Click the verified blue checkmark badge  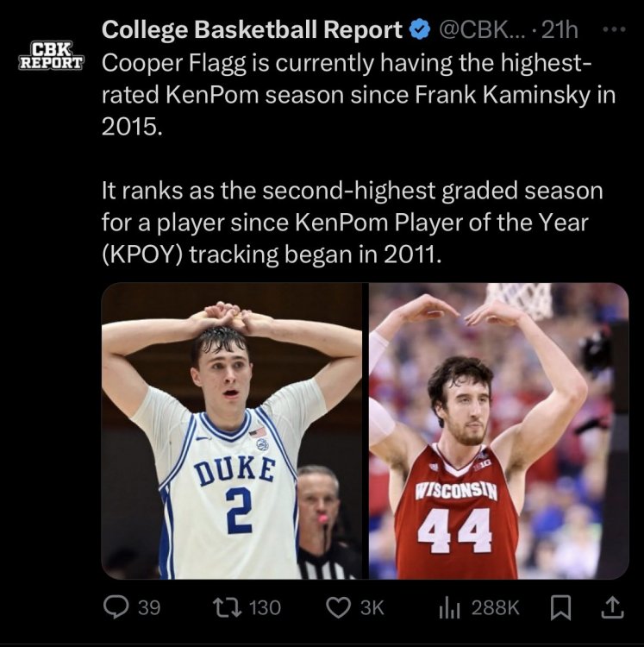420,29
